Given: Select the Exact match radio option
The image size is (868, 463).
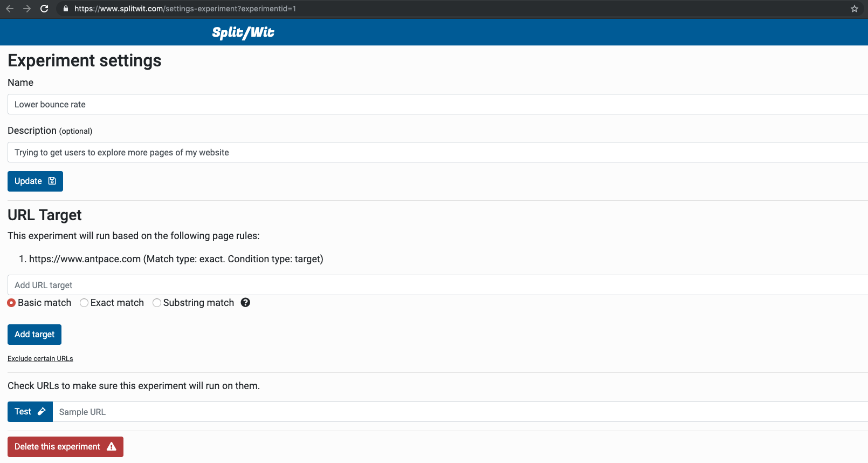Looking at the screenshot, I should [84, 303].
